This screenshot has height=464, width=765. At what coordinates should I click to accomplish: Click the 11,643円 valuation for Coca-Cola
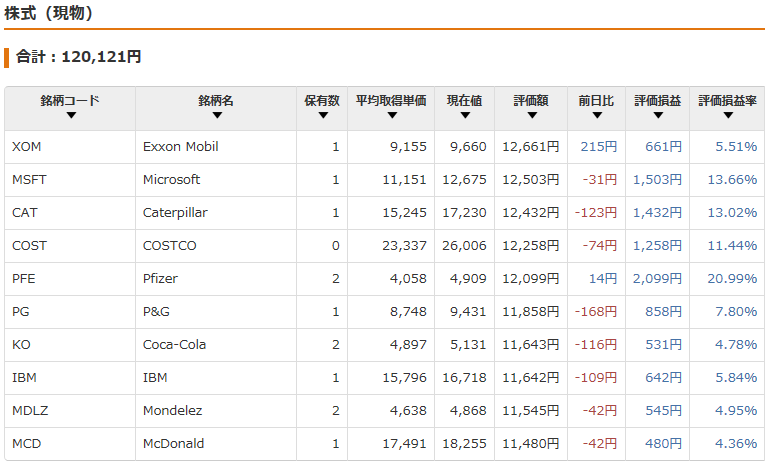pyautogui.click(x=531, y=344)
